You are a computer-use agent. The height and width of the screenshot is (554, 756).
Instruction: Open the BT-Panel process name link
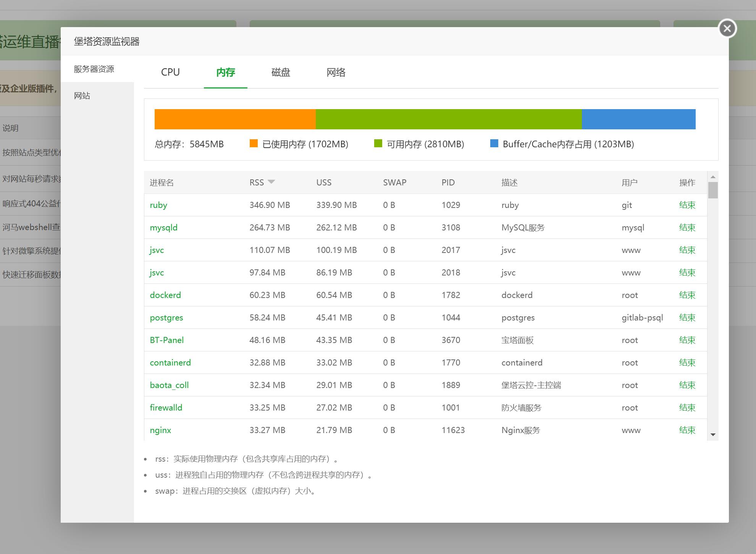pos(167,340)
